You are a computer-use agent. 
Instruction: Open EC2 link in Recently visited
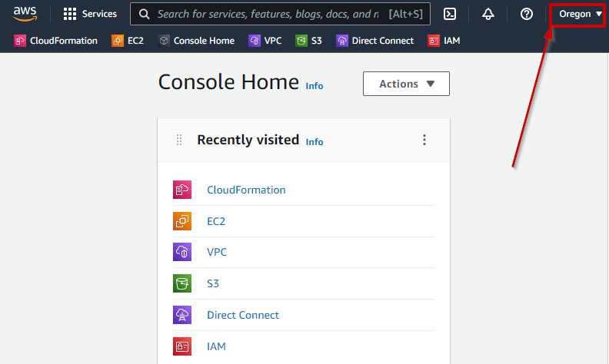point(216,221)
